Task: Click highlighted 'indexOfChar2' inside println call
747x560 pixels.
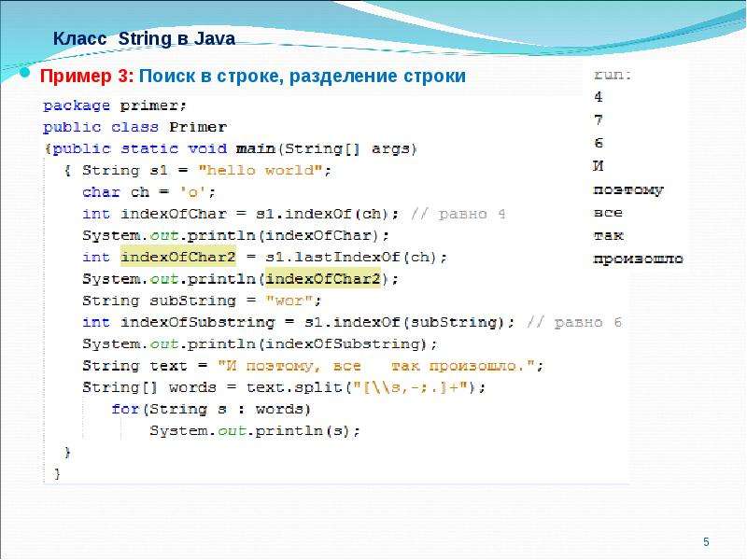Action: 323,278
